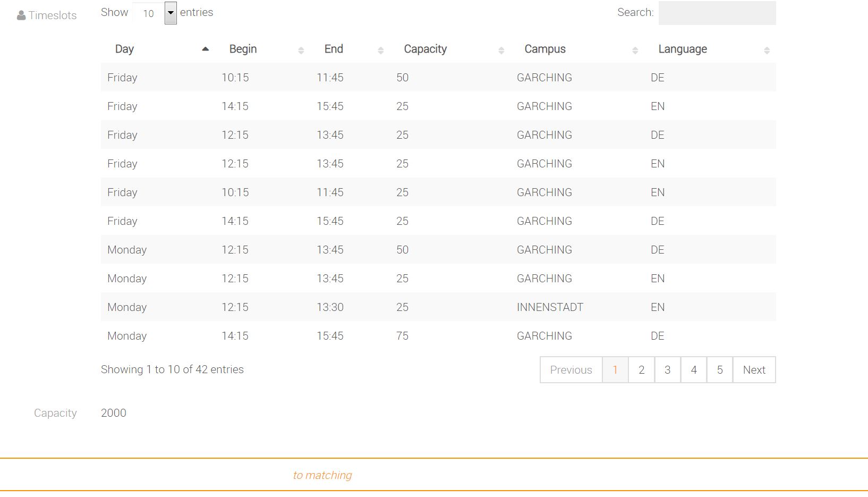This screenshot has width=868, height=497.
Task: Go to pagination page 2
Action: point(642,370)
